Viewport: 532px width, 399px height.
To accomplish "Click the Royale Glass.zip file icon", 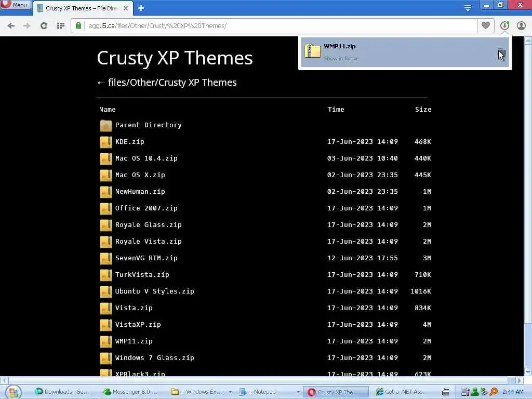I will click(x=106, y=225).
